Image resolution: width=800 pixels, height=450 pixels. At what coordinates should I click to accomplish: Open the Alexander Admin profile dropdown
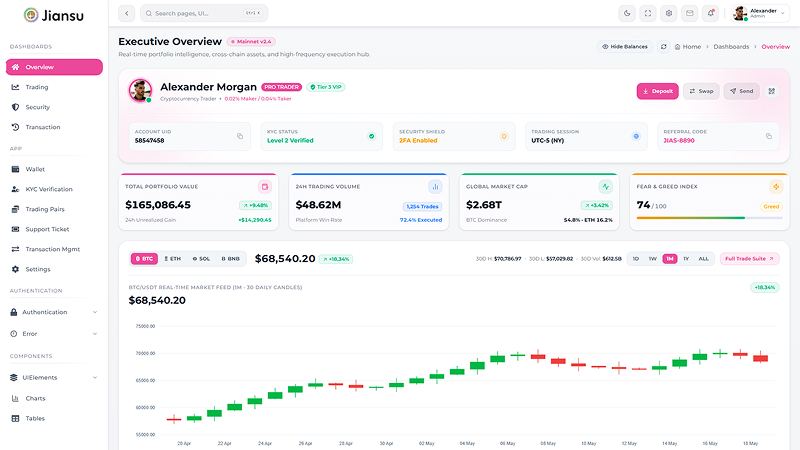click(x=759, y=13)
